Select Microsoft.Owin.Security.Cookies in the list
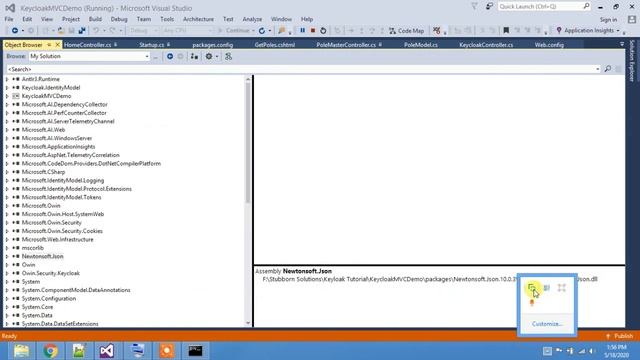Viewport: 640px width, 360px height. [62, 231]
